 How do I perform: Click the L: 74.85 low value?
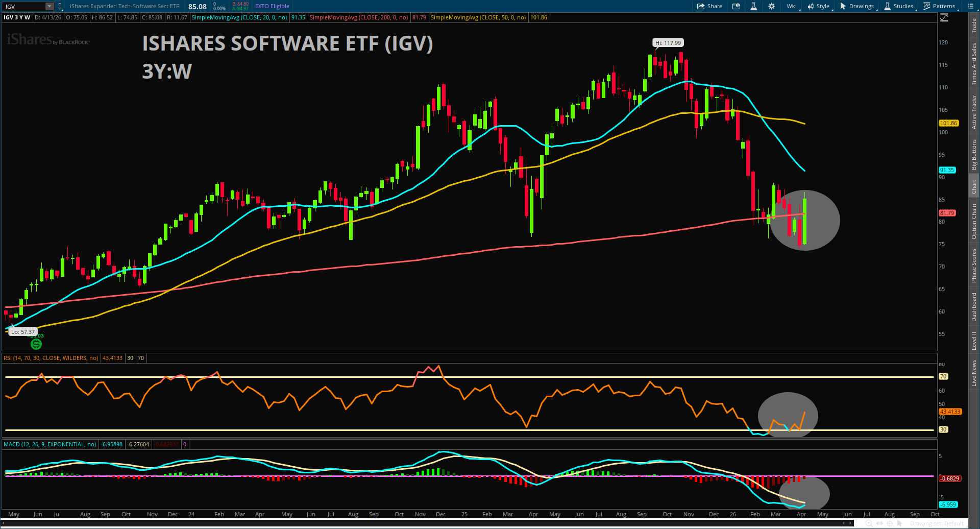click(x=127, y=17)
